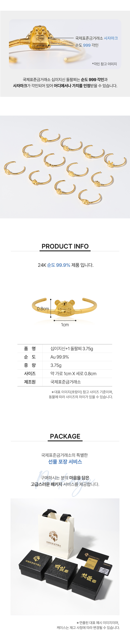130x644 pixels.
Task: Click the 선물 포장 서비스 blue heading
Action: (65, 462)
